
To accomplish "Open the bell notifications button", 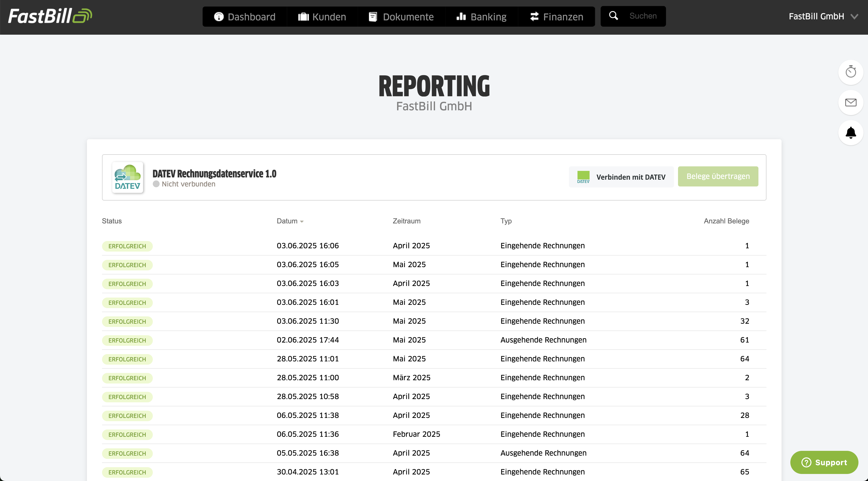I will (x=850, y=133).
